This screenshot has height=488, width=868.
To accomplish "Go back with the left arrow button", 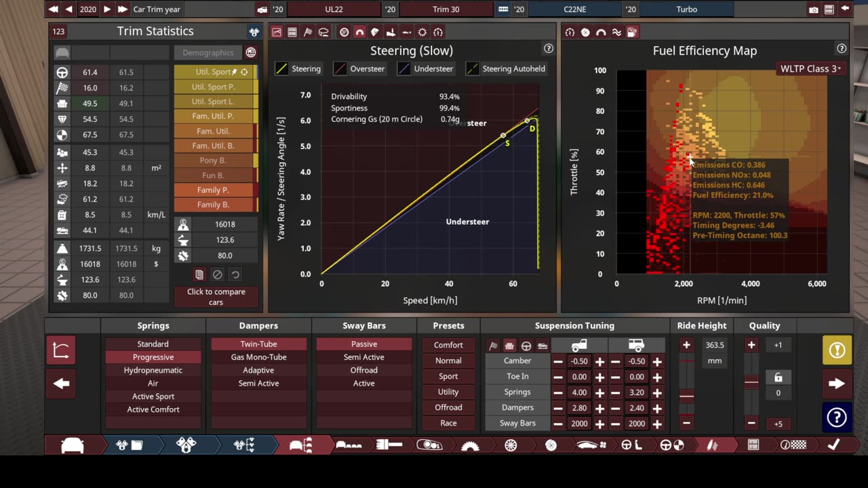I will [x=61, y=384].
